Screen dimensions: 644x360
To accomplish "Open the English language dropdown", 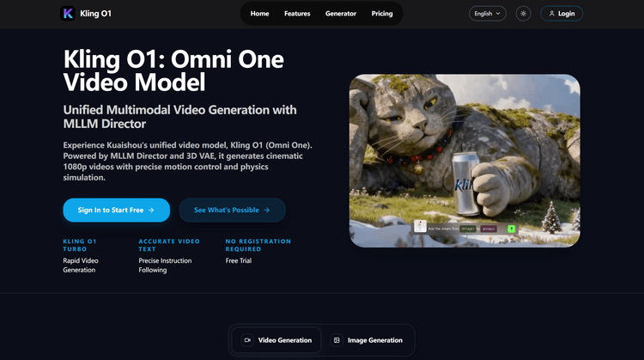I will coord(488,14).
